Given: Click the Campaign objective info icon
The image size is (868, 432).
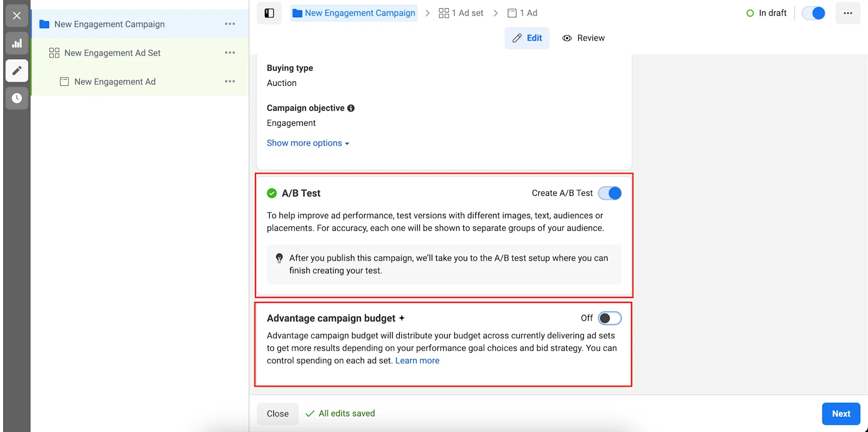Looking at the screenshot, I should (351, 108).
